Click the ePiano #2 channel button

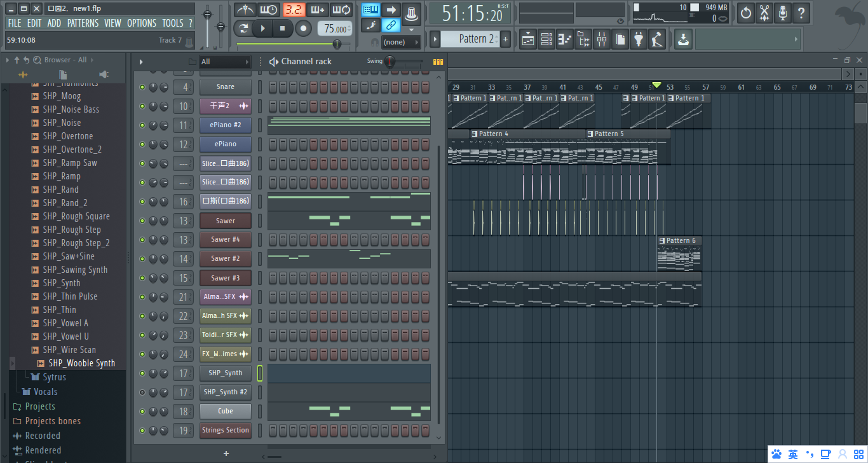pyautogui.click(x=226, y=125)
